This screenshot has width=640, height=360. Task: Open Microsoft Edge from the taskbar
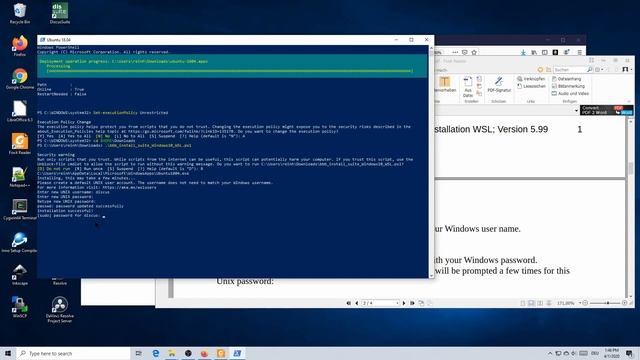point(156,353)
